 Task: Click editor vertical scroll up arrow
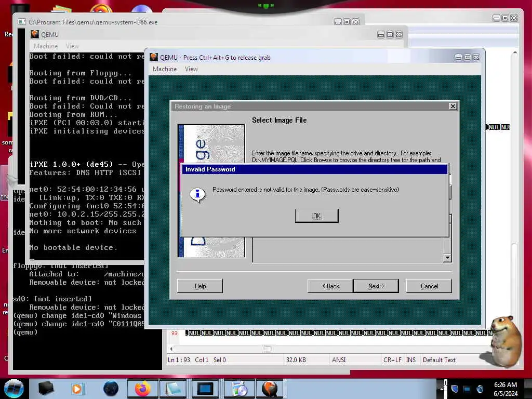coord(515,52)
